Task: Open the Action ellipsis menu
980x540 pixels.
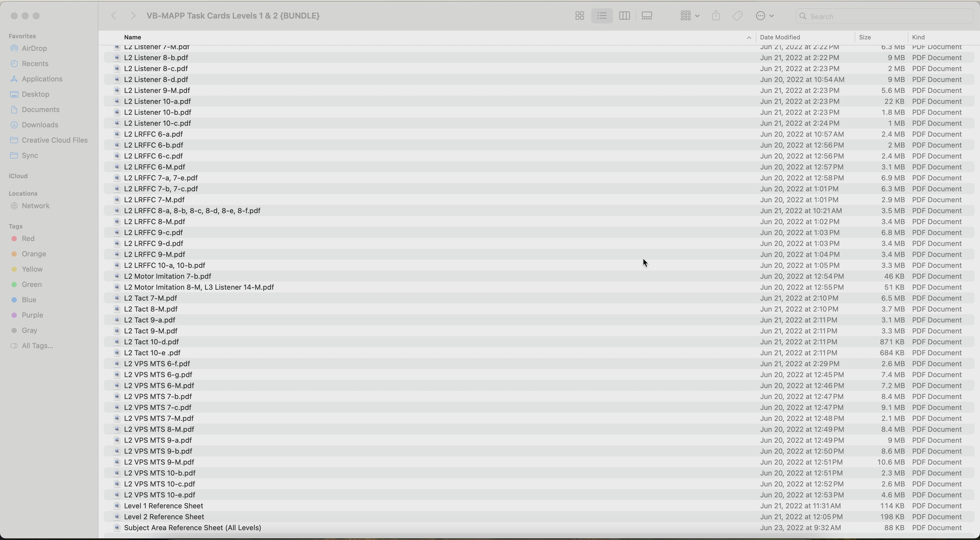Action: [765, 16]
